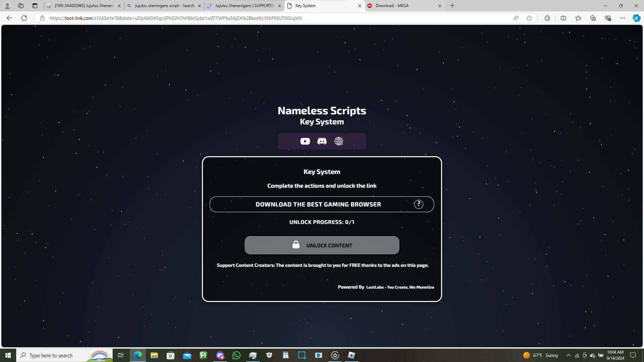The height and width of the screenshot is (362, 644).
Task: Open File Explorer from the taskbar
Action: point(154,355)
